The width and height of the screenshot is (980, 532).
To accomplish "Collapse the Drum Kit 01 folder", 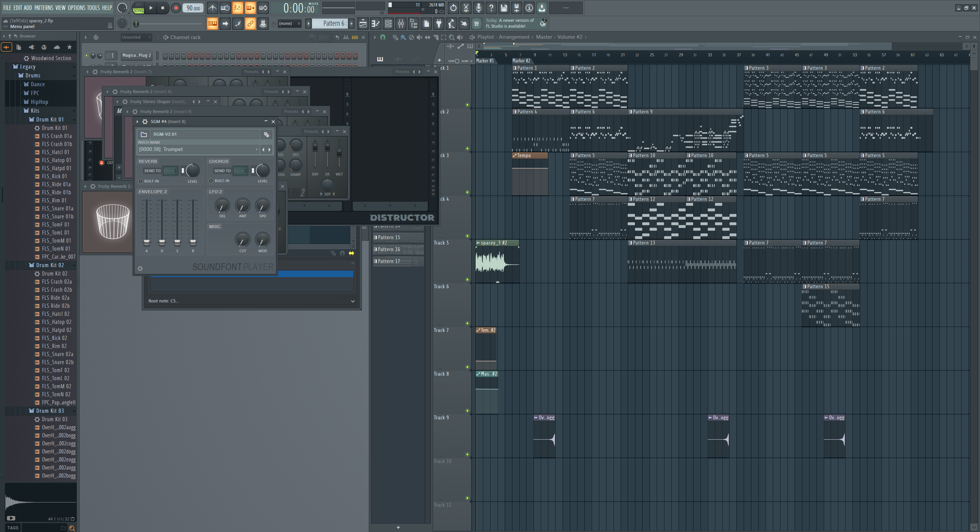I will [50, 120].
